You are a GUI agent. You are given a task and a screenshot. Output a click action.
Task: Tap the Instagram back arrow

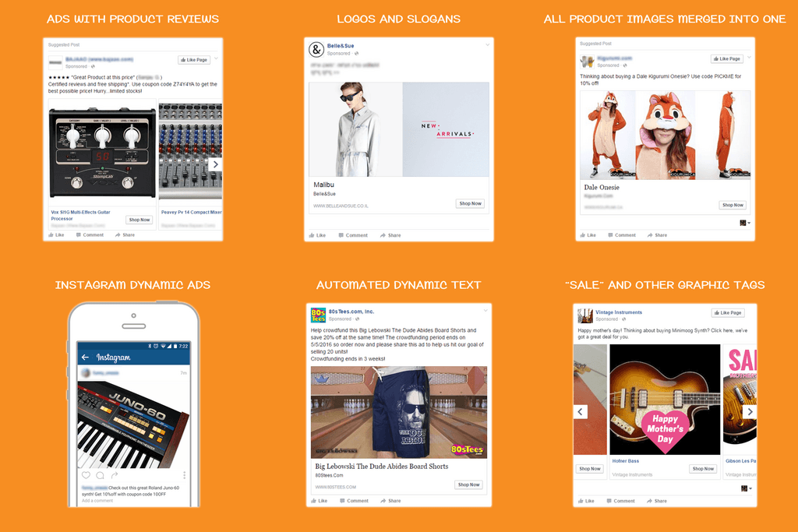point(85,357)
